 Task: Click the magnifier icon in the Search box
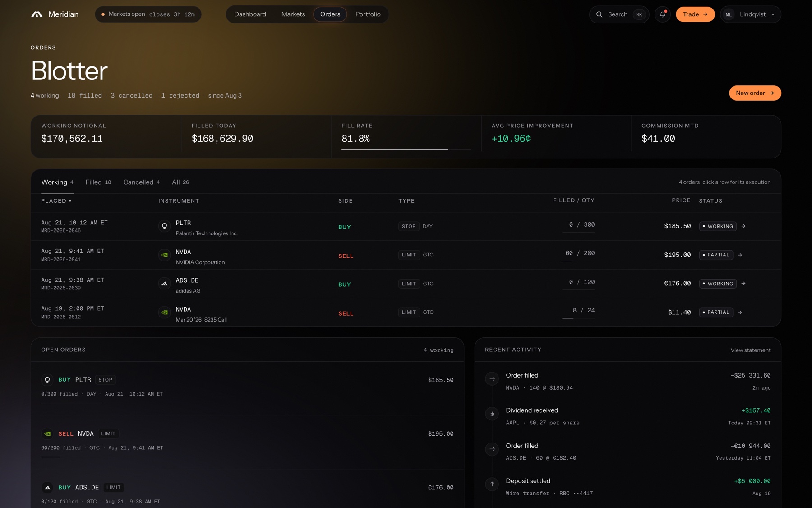[x=599, y=14]
